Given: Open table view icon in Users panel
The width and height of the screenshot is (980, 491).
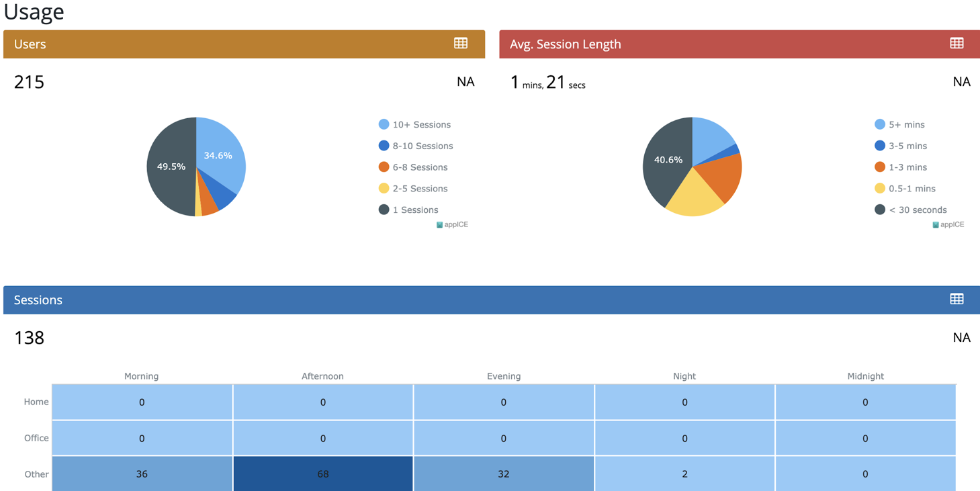Looking at the screenshot, I should click(461, 44).
